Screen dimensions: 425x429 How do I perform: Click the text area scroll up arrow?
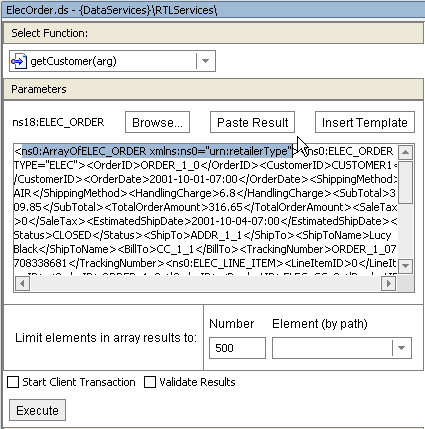point(405,153)
